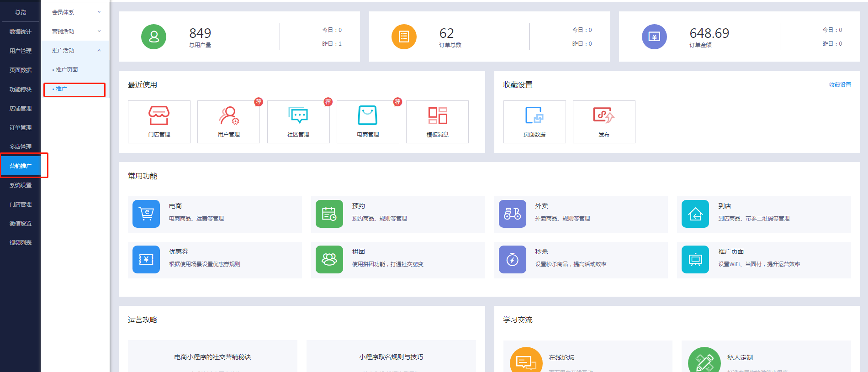Open the 门店管理 shop icon shortcut
This screenshot has width=868, height=372.
(x=159, y=116)
